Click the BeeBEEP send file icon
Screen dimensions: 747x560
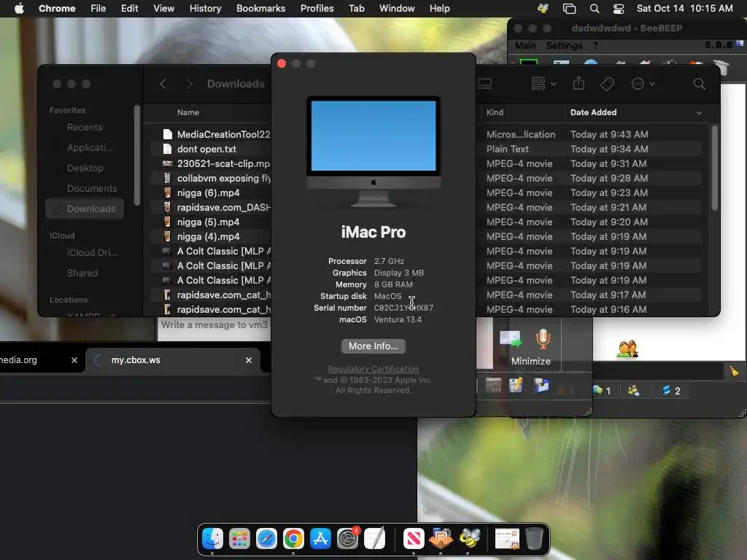(511, 339)
